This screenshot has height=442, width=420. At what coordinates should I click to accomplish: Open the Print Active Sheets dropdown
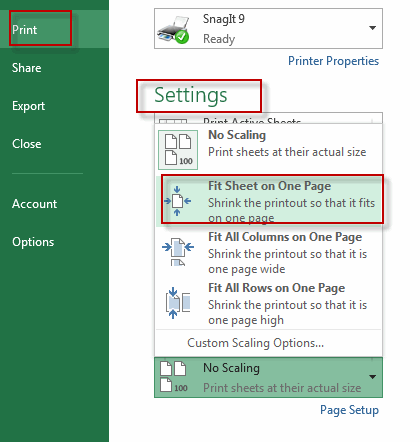(x=268, y=118)
